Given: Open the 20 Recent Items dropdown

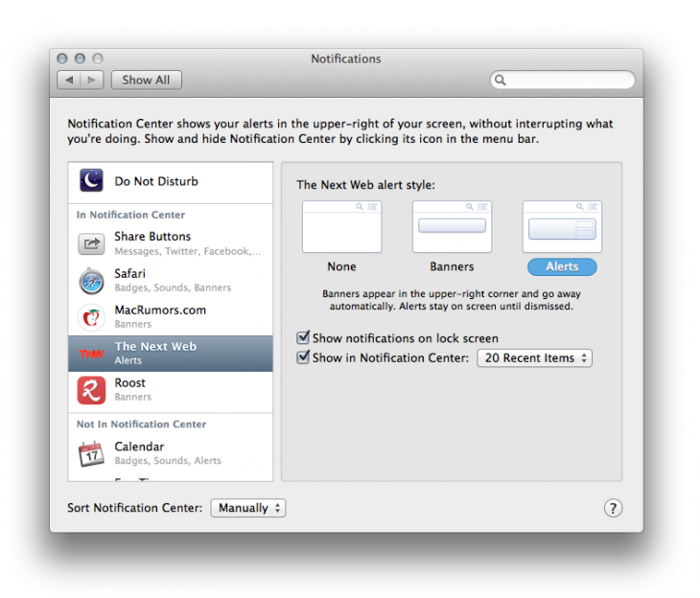Looking at the screenshot, I should point(534,357).
